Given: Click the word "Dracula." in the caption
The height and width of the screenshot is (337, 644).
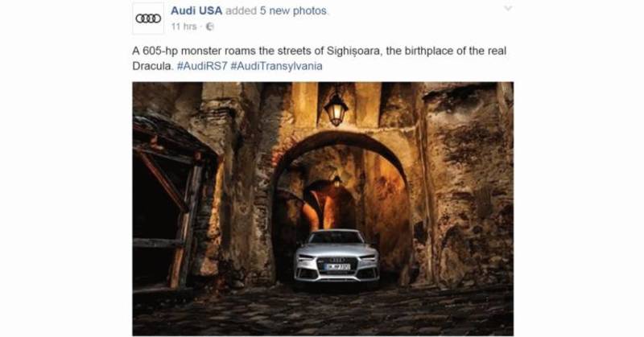Looking at the screenshot, I should pos(153,66).
